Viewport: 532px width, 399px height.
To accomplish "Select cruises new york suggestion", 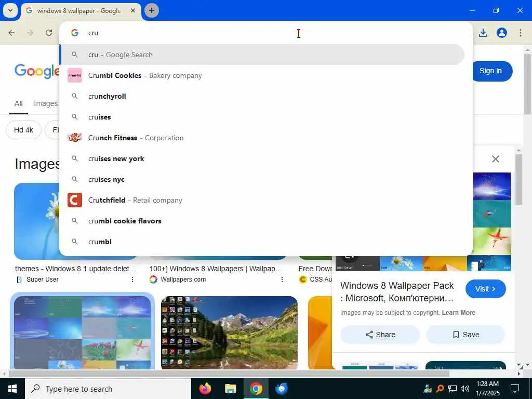I will pos(262,158).
